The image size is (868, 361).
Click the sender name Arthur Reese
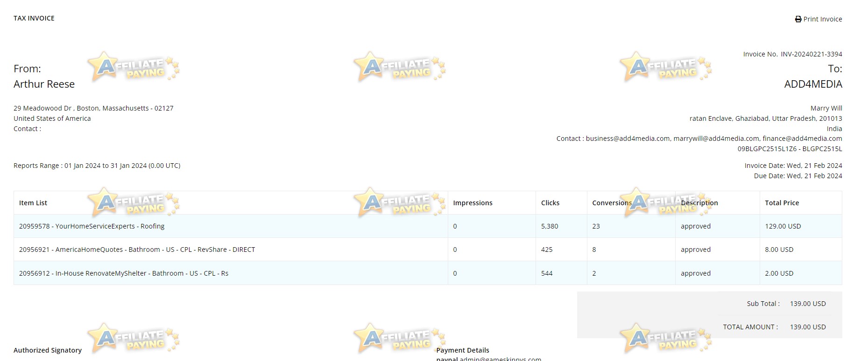click(x=44, y=84)
